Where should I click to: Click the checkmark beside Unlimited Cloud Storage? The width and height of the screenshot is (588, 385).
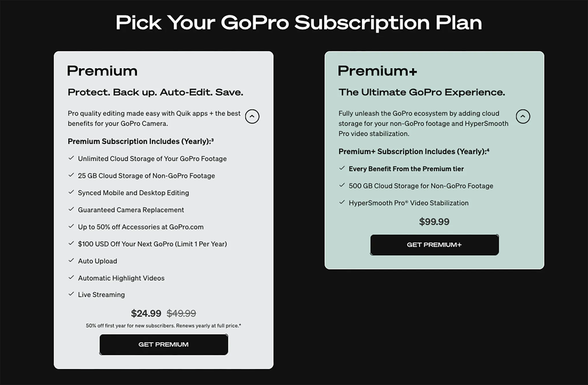(x=71, y=158)
